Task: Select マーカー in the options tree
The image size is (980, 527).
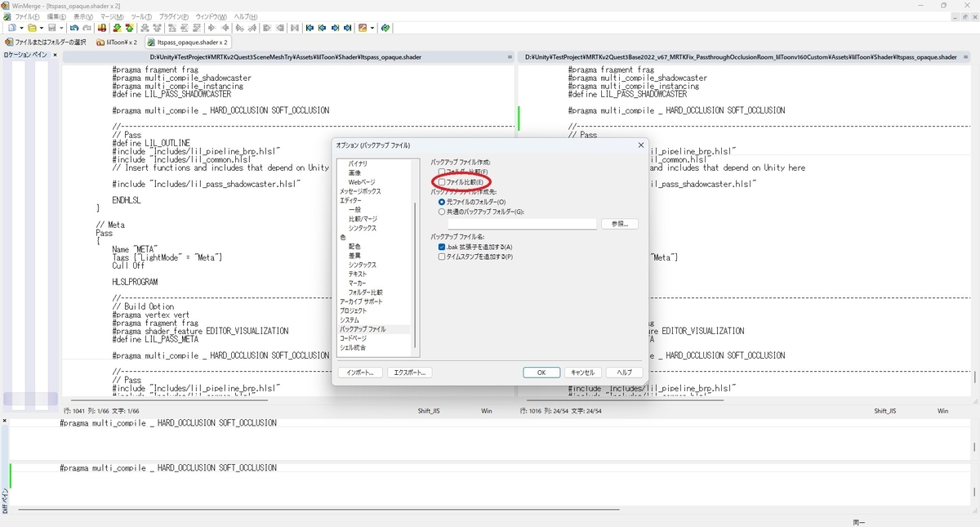Action: click(358, 283)
